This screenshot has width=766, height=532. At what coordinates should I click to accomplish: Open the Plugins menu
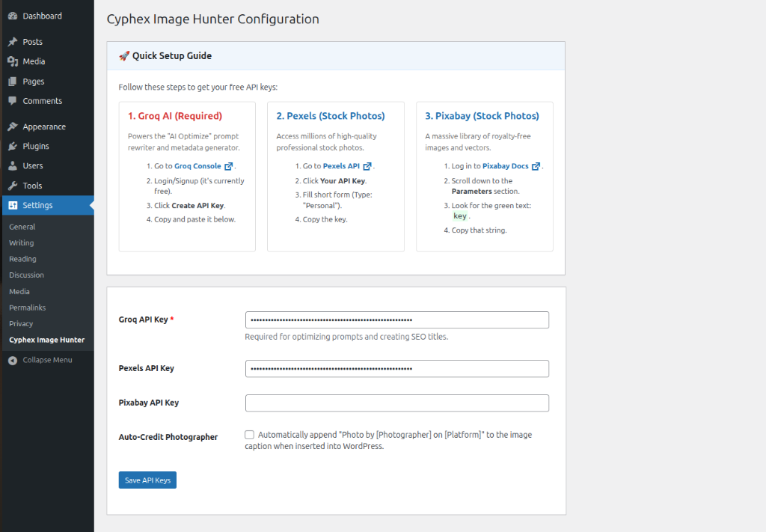[x=36, y=146]
